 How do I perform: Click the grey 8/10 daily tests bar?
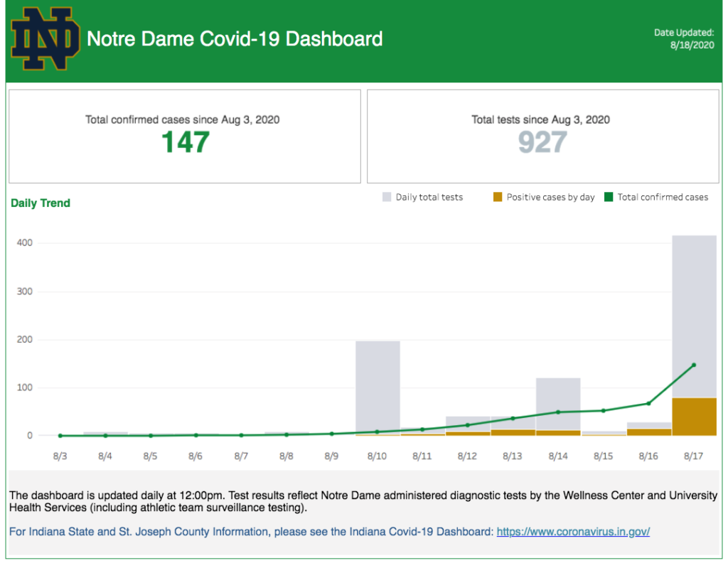[378, 387]
